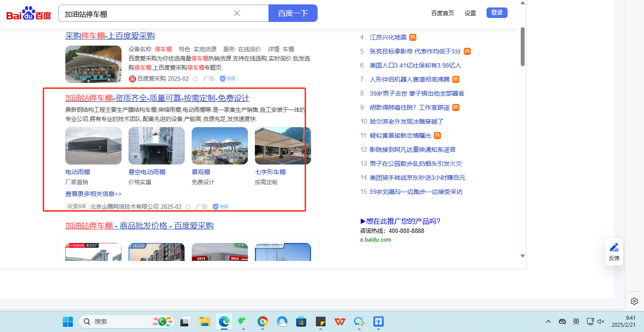Click the taskbar 搜索 search box
Image resolution: width=644 pixels, height=332 pixels.
(127, 321)
